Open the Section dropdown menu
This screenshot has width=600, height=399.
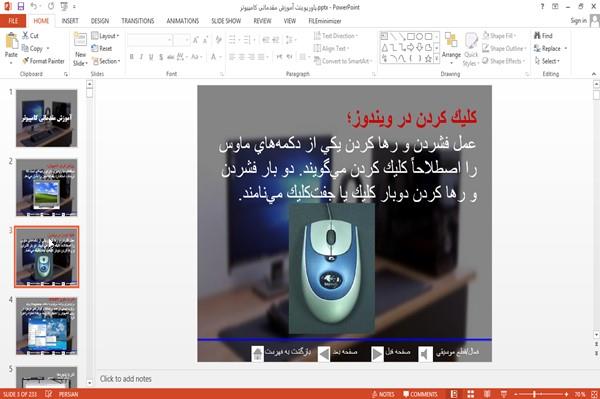point(106,61)
